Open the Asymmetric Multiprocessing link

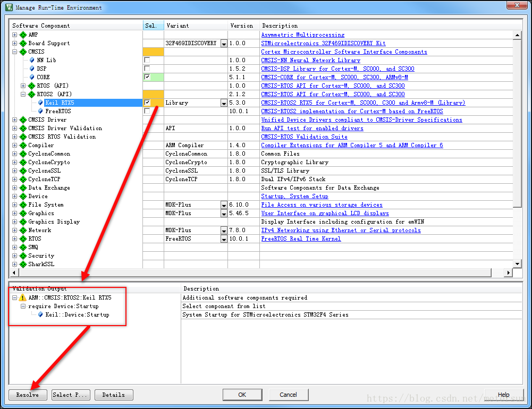point(302,35)
